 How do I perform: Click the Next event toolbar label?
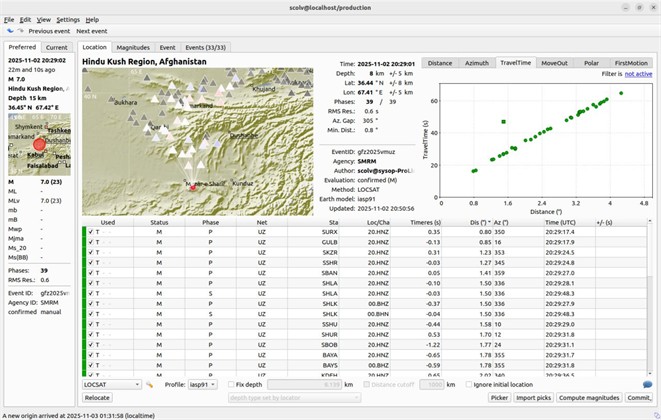91,31
